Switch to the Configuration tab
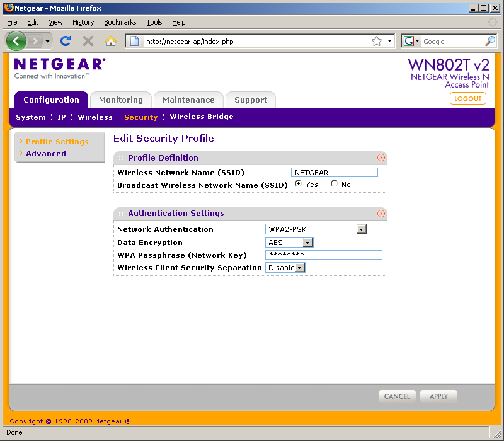Screen dimensions: 504x441 point(52,100)
